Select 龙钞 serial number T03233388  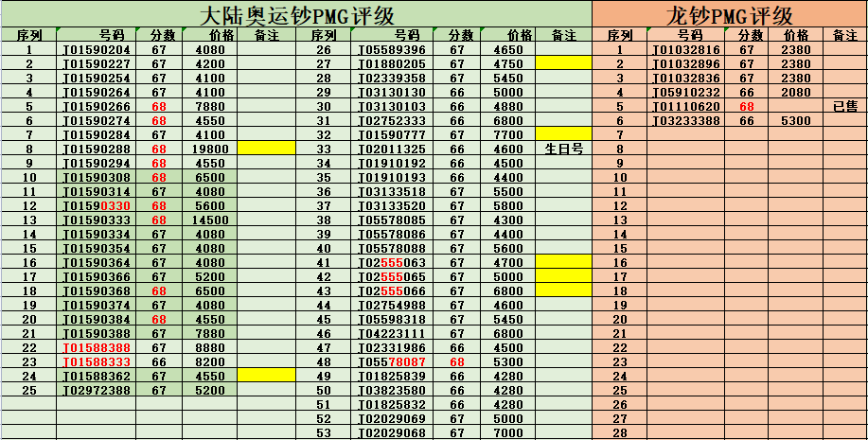pyautogui.click(x=686, y=121)
